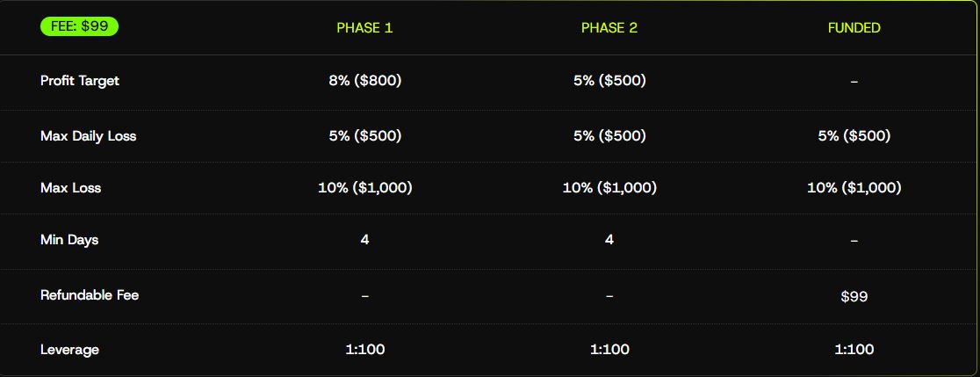Click Phase 1 leverage value 1:100

(x=364, y=350)
